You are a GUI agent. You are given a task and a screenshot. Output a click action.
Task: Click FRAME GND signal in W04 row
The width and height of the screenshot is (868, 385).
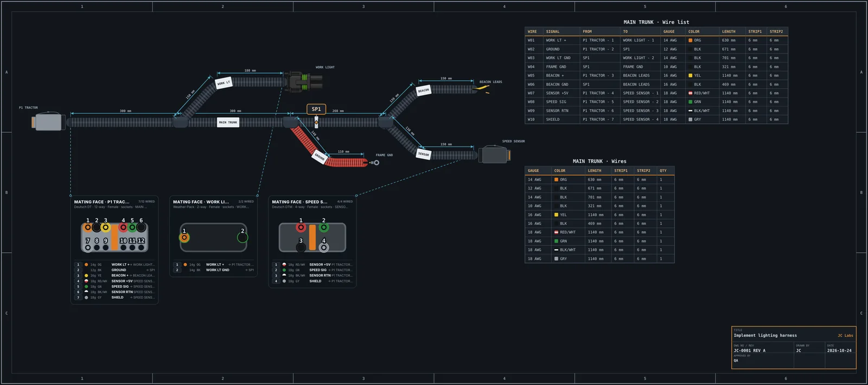click(x=556, y=67)
